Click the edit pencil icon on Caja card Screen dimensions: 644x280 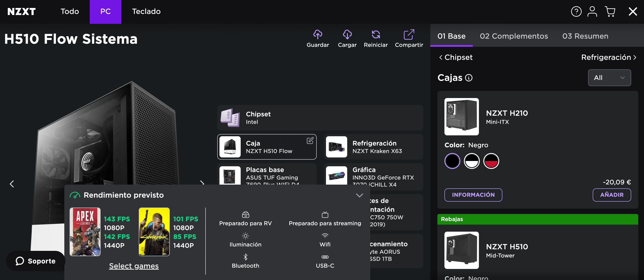(310, 141)
